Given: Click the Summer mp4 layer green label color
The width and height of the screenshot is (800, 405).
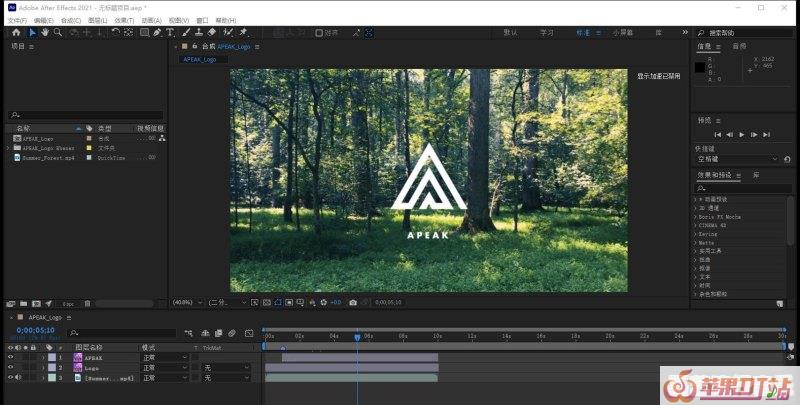Looking at the screenshot, I should [52, 377].
